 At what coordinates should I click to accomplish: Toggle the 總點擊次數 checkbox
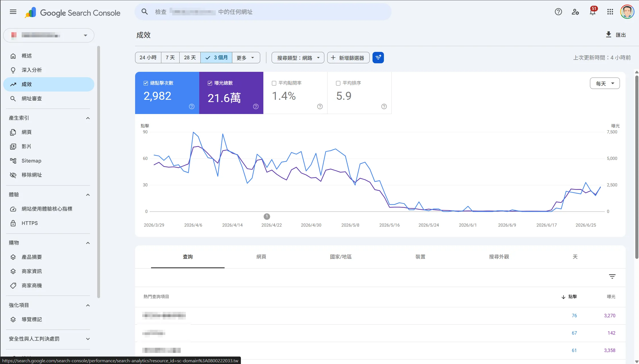pyautogui.click(x=146, y=83)
